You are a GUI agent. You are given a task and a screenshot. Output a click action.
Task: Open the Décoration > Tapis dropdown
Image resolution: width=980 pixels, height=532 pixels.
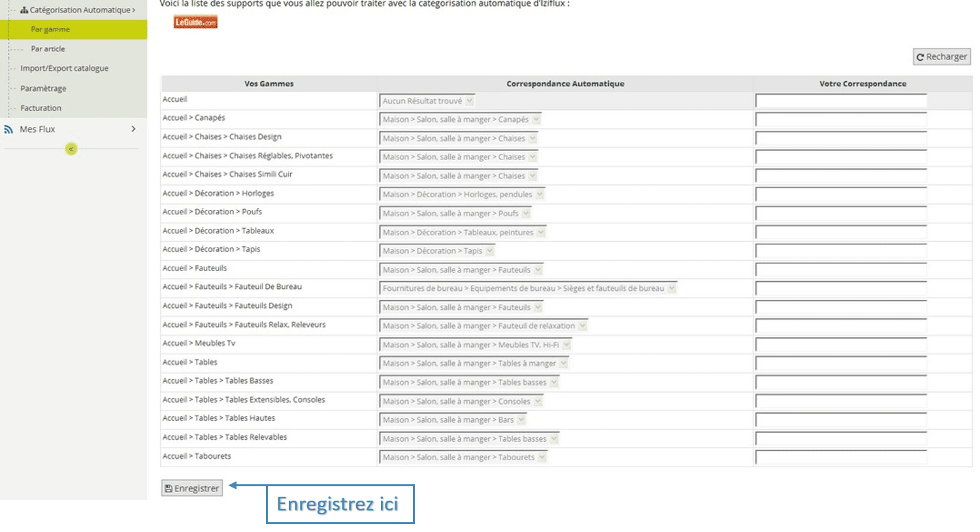(437, 251)
